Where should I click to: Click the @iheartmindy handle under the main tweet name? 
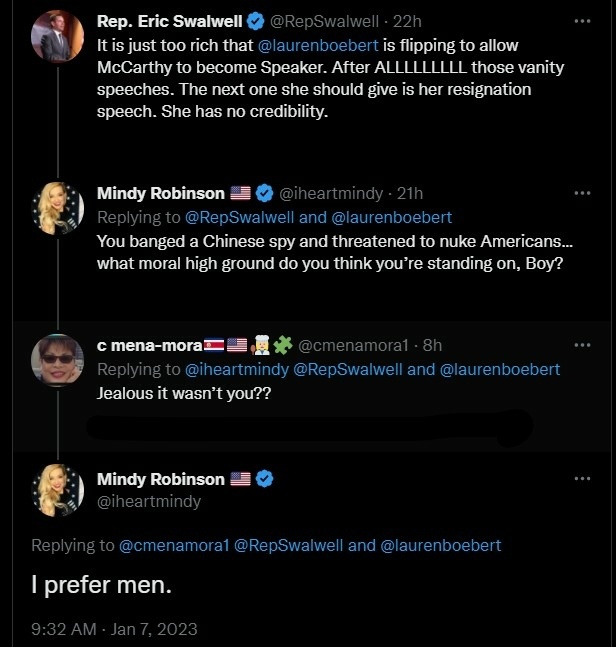pyautogui.click(x=148, y=501)
